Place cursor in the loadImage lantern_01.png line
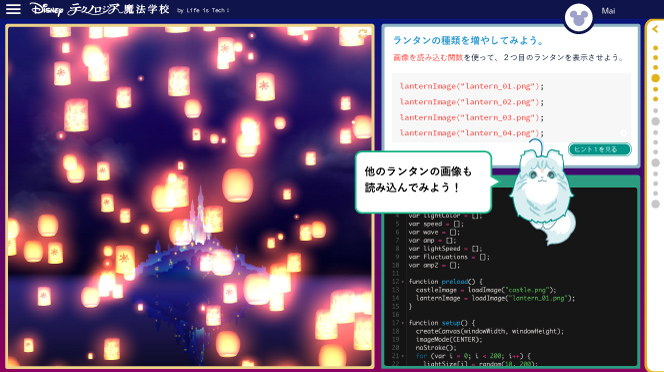 coord(495,298)
